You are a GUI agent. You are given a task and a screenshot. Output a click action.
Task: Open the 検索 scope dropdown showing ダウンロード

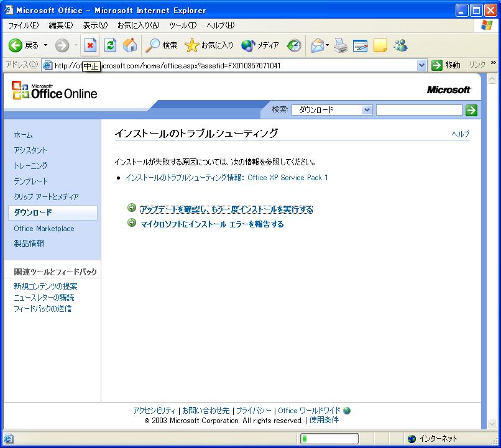tap(332, 110)
